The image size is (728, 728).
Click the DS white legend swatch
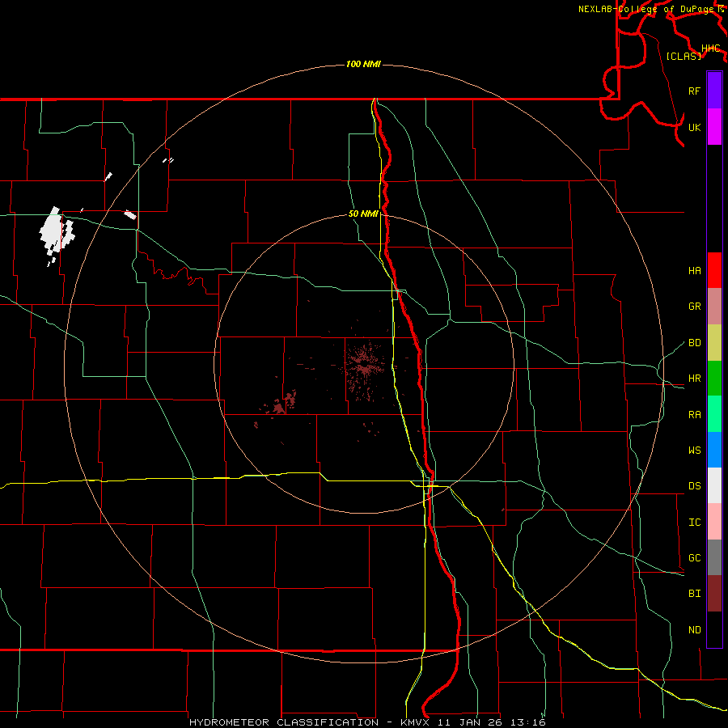click(x=714, y=485)
